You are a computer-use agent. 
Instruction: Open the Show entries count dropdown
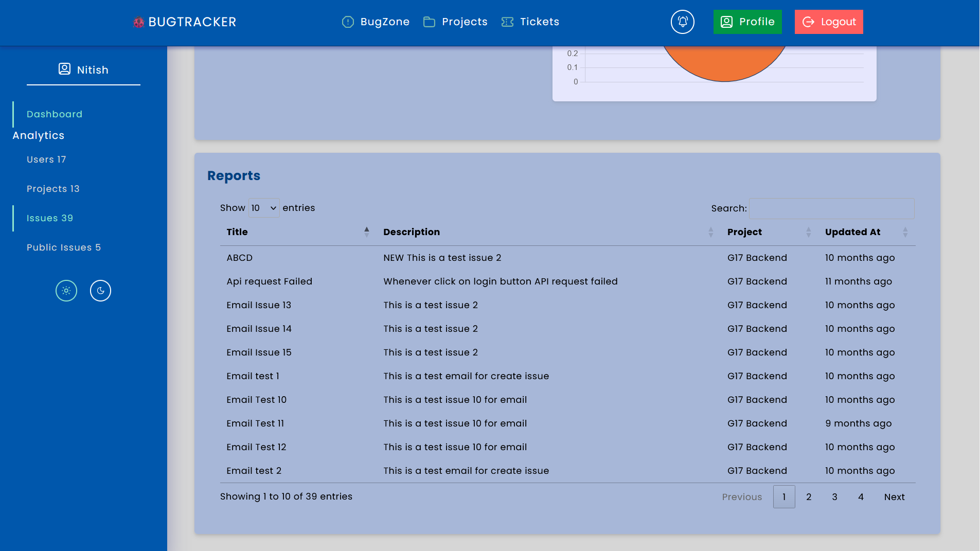pyautogui.click(x=264, y=208)
